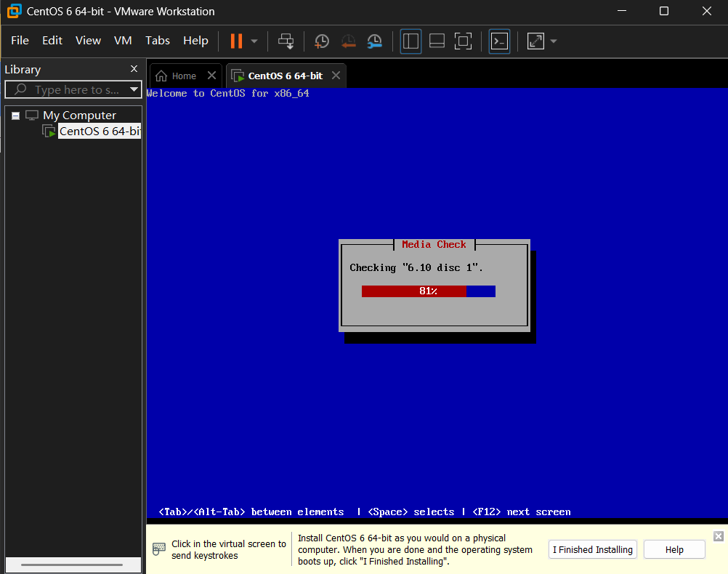This screenshot has height=574, width=728.
Task: Open the Tabs menu
Action: click(x=158, y=41)
